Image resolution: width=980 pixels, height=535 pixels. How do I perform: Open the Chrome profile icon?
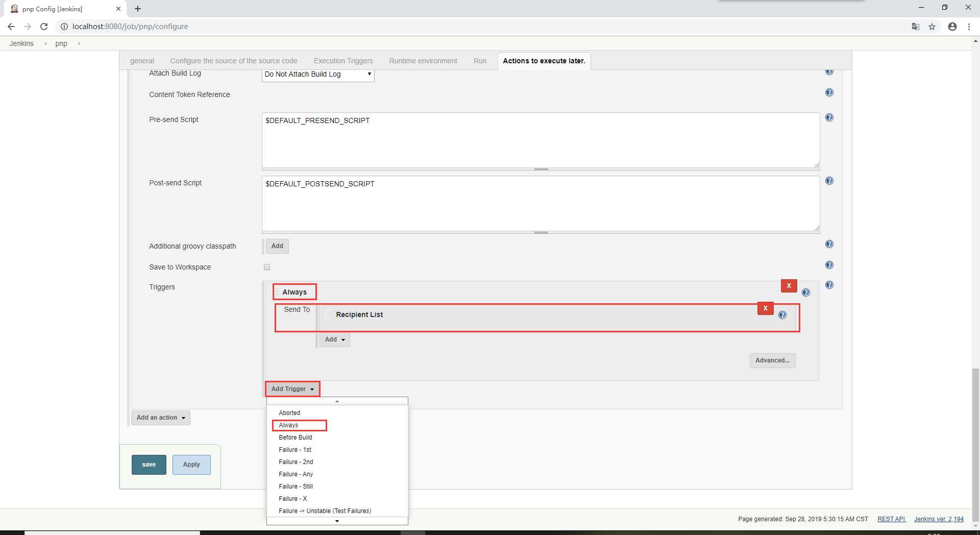tap(952, 27)
